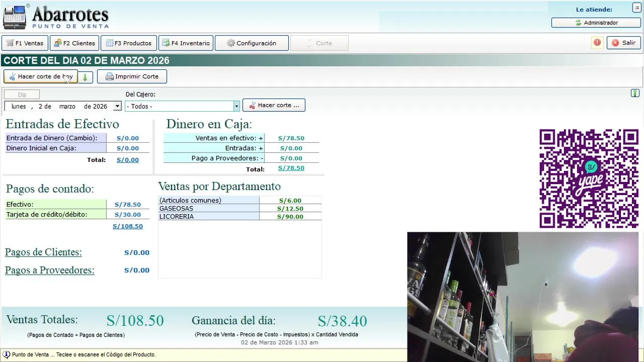Open Pagos a Proveedores link
Image resolution: width=644 pixels, height=362 pixels.
click(50, 270)
